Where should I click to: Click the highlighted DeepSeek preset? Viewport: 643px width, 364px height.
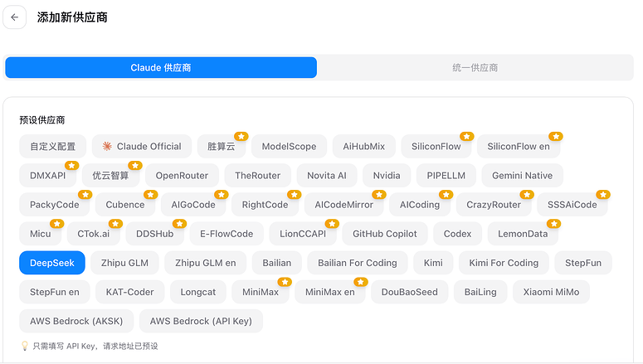(x=52, y=263)
